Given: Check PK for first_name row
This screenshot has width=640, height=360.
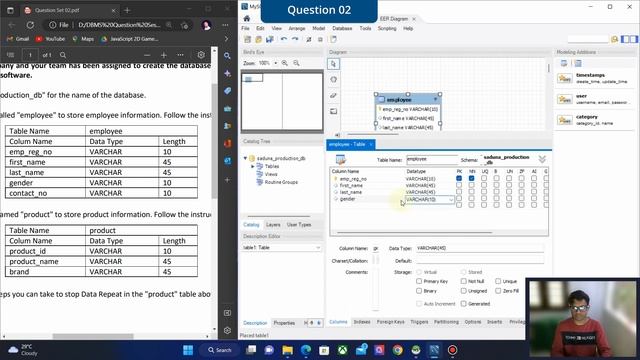Looking at the screenshot, I should (x=459, y=185).
